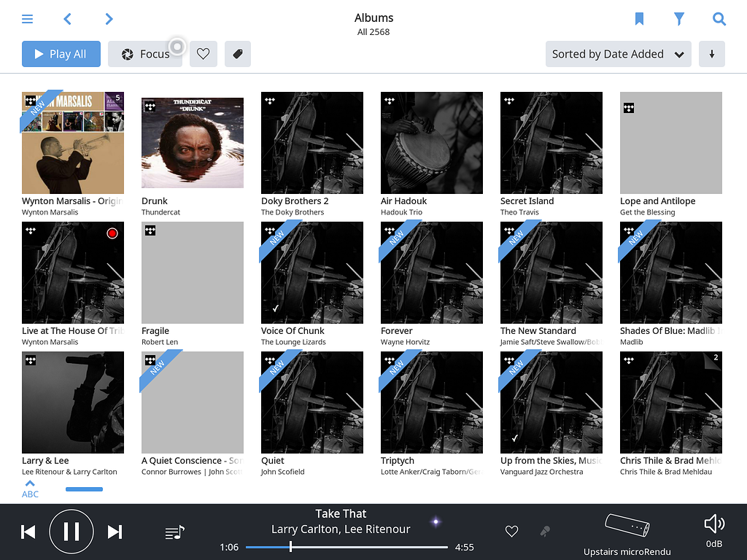Open the Drunk album by Thundercat
Screen dimensions: 747x560
click(192, 142)
